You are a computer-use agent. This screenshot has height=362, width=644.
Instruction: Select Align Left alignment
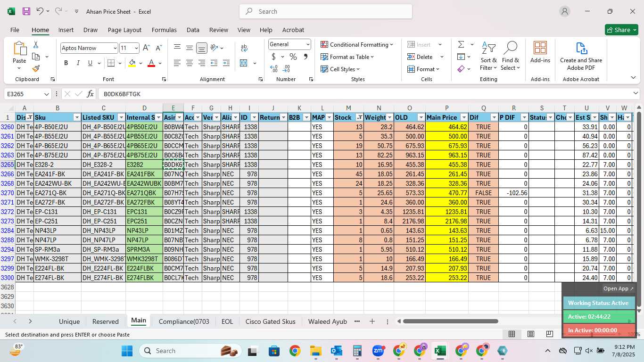177,63
